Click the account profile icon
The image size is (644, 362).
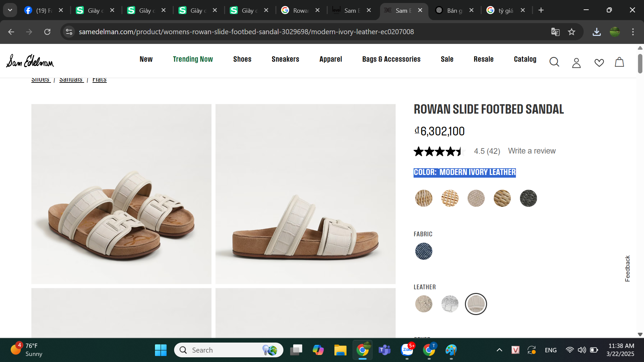(576, 63)
